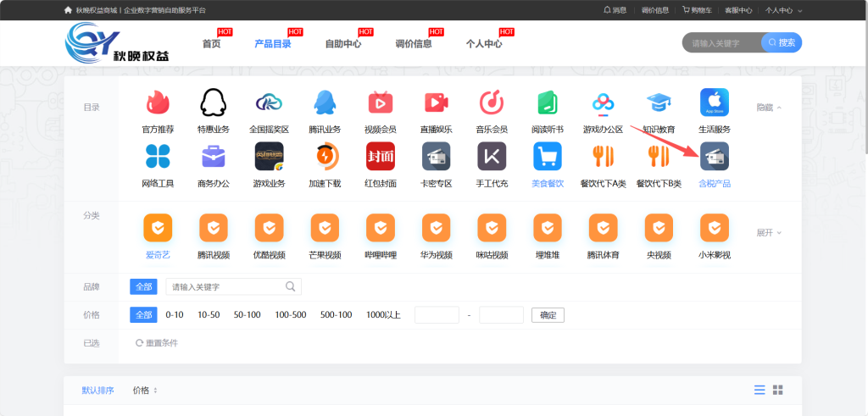Switch to grid view layout
868x416 pixels.
point(778,390)
